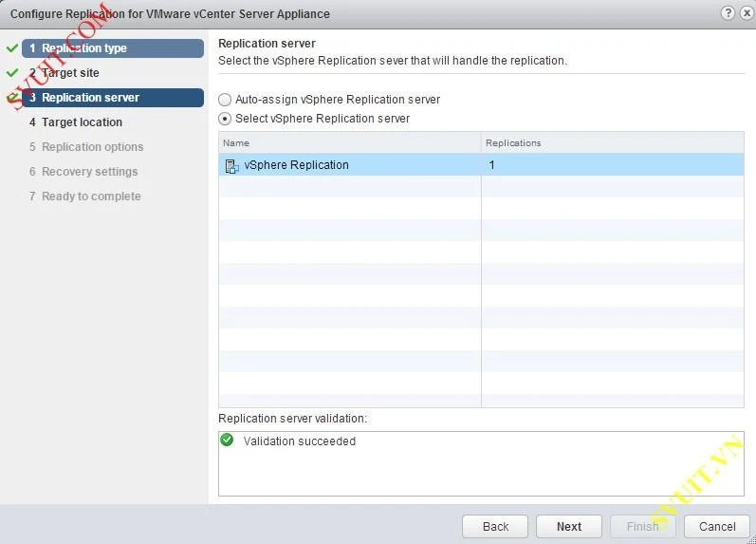Screen dimensions: 756x544
Task: Click the Replication type step checkmark
Action: 12,48
